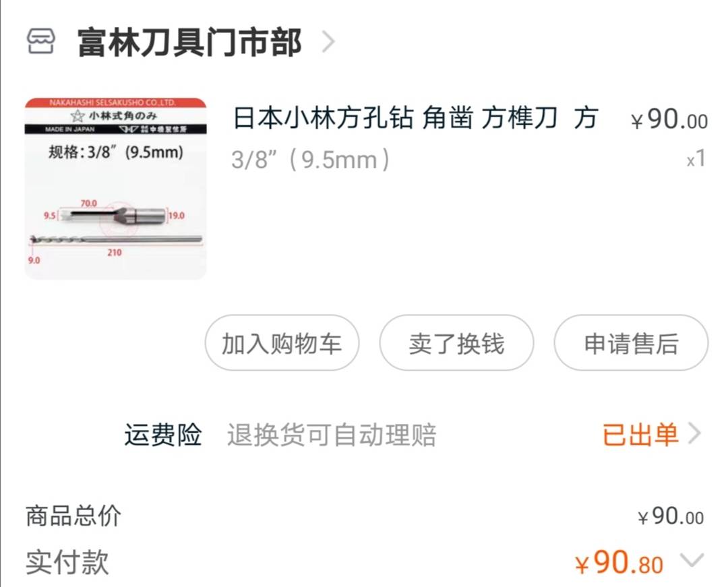Click the x1 quantity label

click(x=696, y=158)
